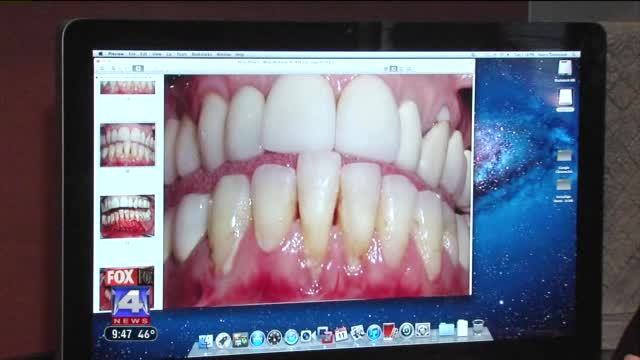Open the Apple menu
The width and height of the screenshot is (640, 360).
[100, 53]
